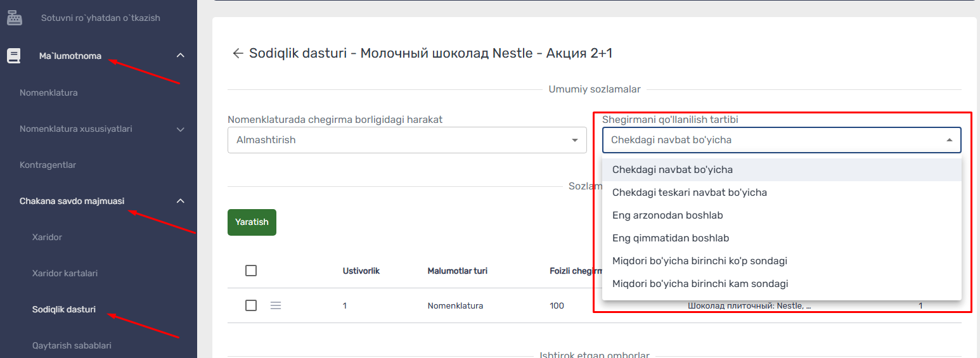Click the Ma'lumotnoma book icon
The width and height of the screenshot is (980, 358).
14,56
